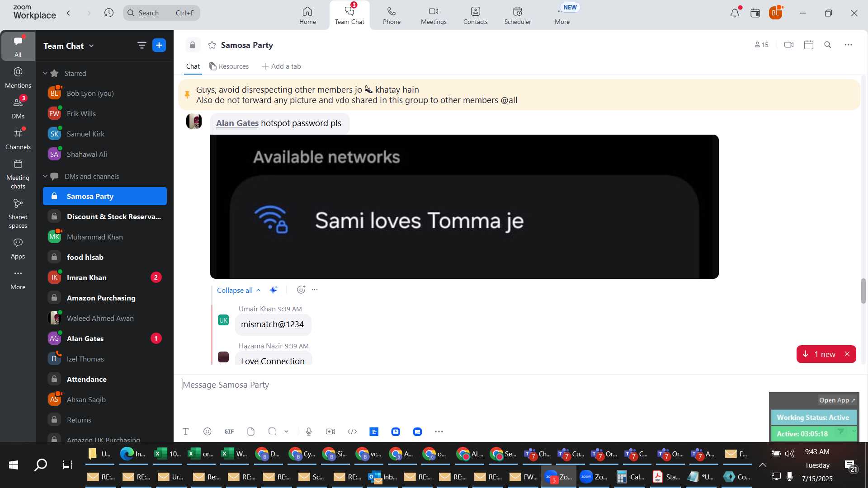Open the Home tab in Zoom Workplace
Viewport: 868px width, 488px height.
[x=307, y=15]
